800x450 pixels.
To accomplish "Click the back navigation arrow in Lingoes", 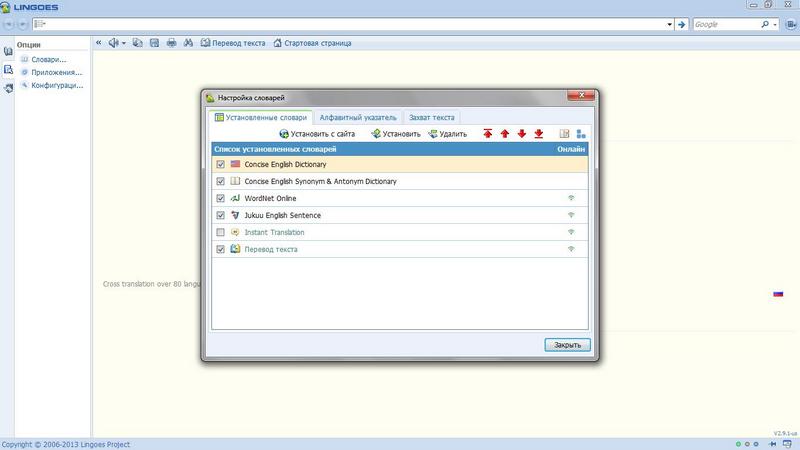I will (x=8, y=24).
